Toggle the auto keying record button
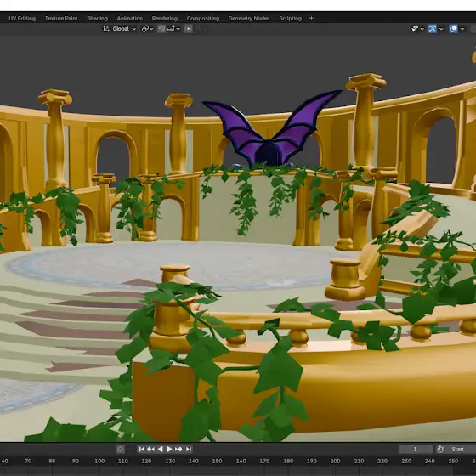Image resolution: width=476 pixels, height=476 pixels. click(120, 449)
